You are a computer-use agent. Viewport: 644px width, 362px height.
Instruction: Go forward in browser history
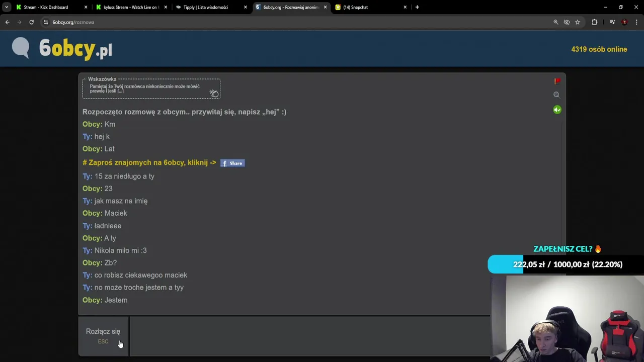tap(19, 22)
